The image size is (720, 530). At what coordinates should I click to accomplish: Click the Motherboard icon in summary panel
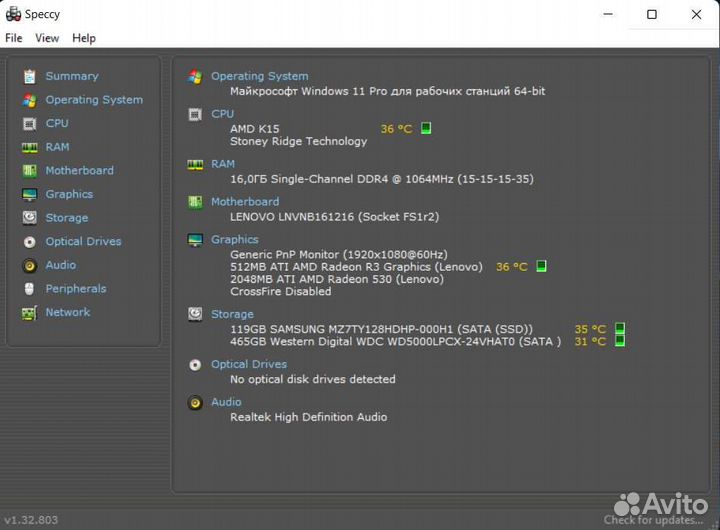195,202
